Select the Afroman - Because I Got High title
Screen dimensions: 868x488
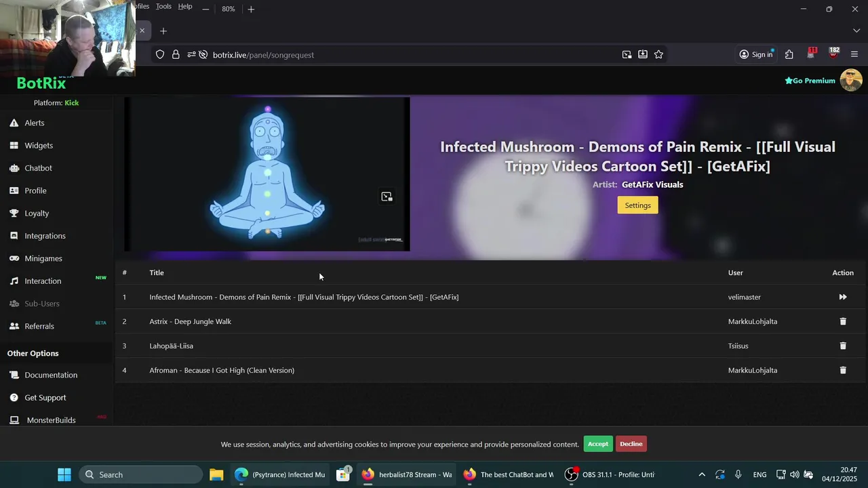click(222, 370)
